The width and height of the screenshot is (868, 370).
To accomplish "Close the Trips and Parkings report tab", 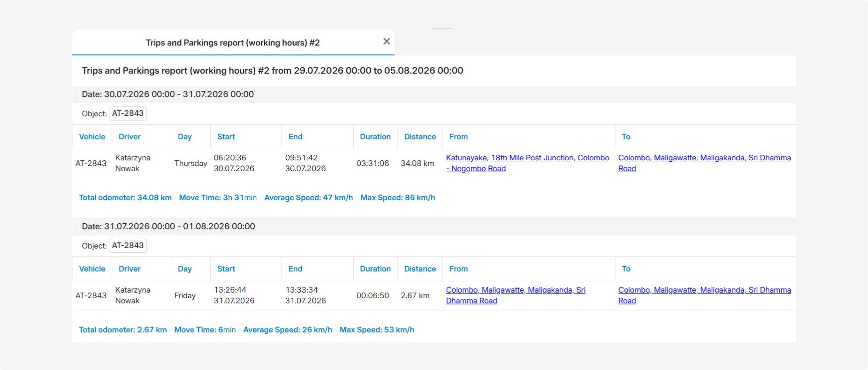I will pyautogui.click(x=387, y=41).
